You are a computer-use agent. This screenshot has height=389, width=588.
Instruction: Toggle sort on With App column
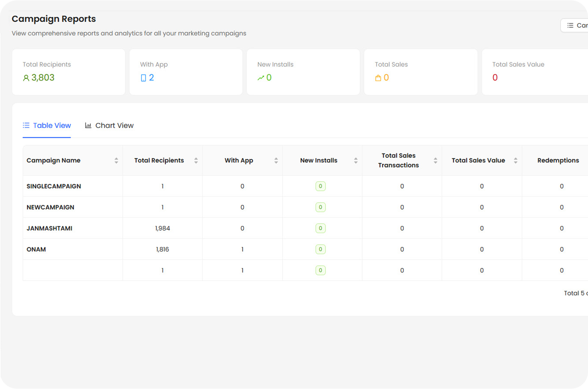(276, 160)
